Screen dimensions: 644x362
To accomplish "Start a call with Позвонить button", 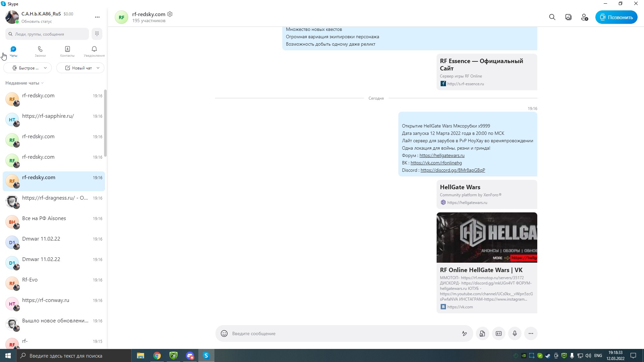I will (616, 17).
